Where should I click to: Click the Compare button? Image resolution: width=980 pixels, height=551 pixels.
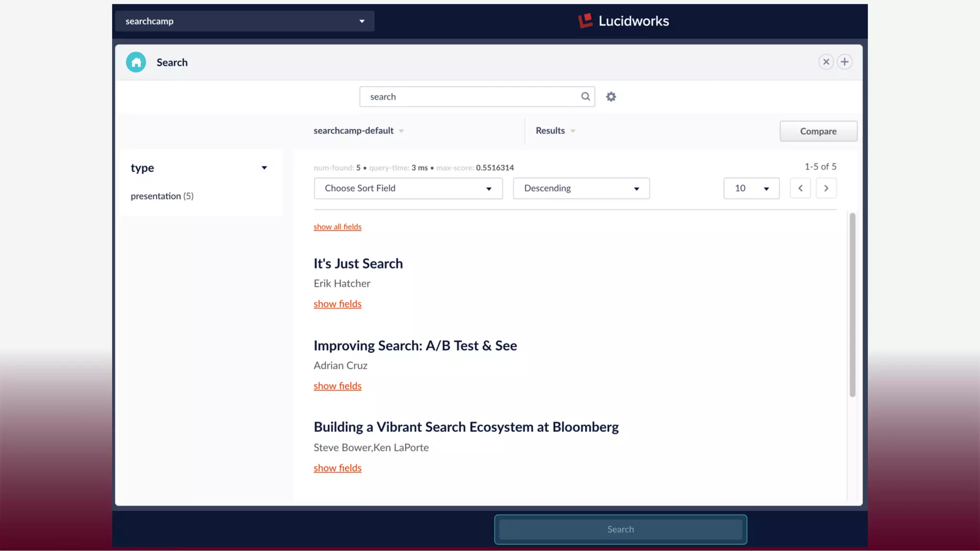point(818,131)
